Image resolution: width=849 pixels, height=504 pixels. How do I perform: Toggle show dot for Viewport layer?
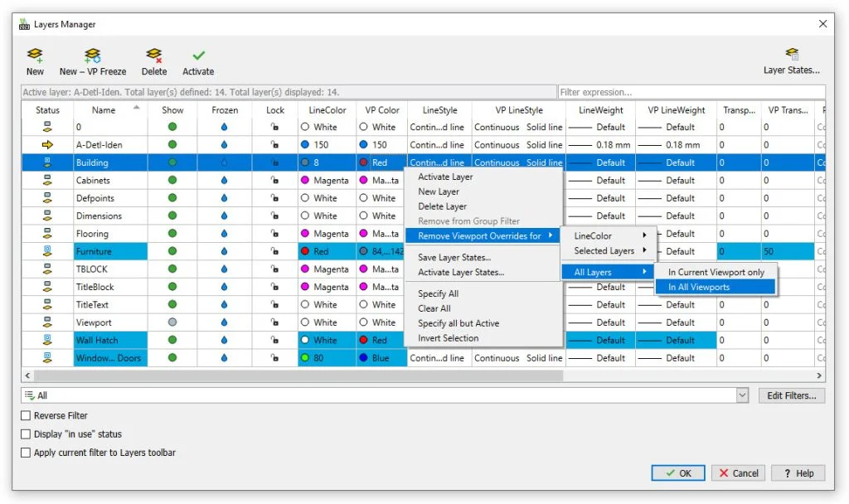(x=172, y=322)
